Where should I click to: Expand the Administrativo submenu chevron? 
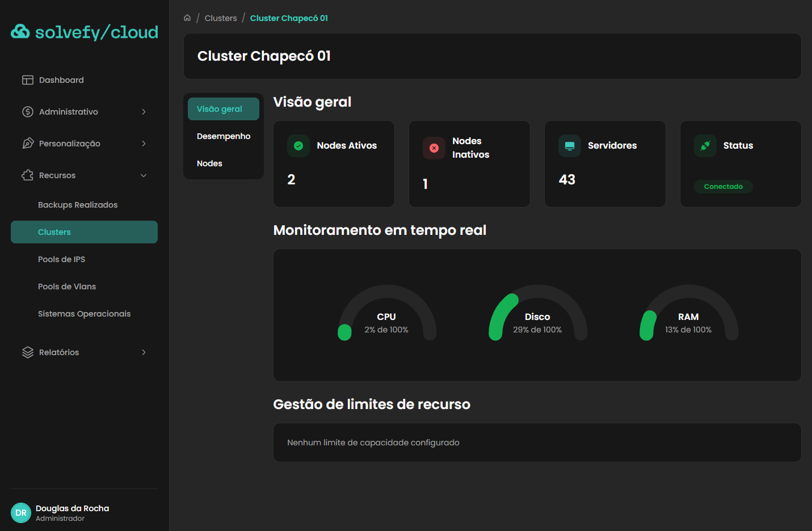click(144, 112)
